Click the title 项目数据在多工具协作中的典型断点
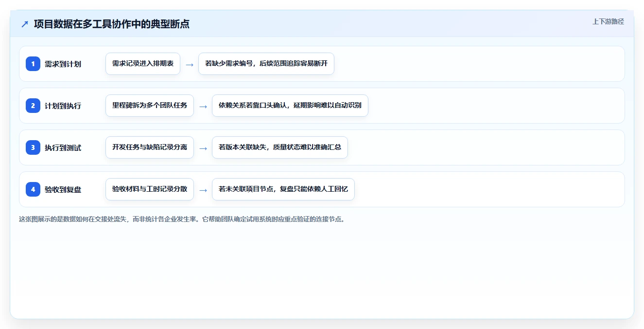This screenshot has width=644, height=329. point(112,24)
